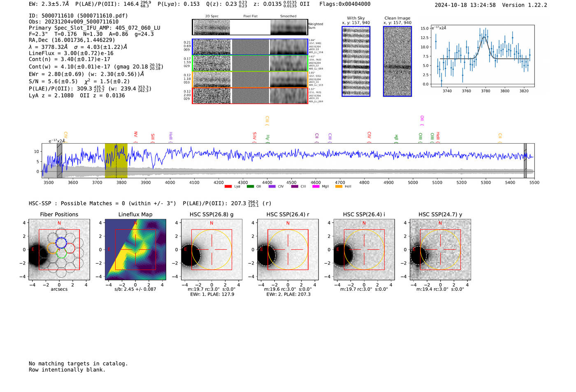Click 's/b: 2.45 +/- 0.087' under Lineflux Map
The height and width of the screenshot is (392, 576).
pos(135,289)
